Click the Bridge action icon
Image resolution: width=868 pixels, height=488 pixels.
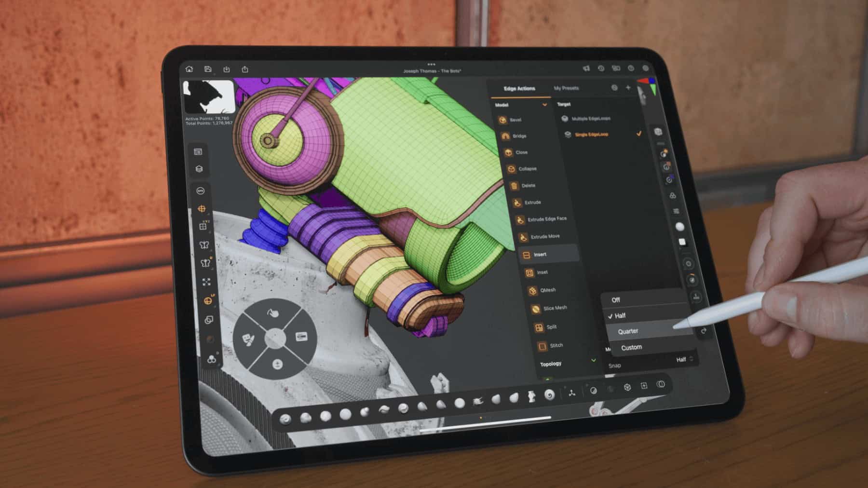coord(505,136)
